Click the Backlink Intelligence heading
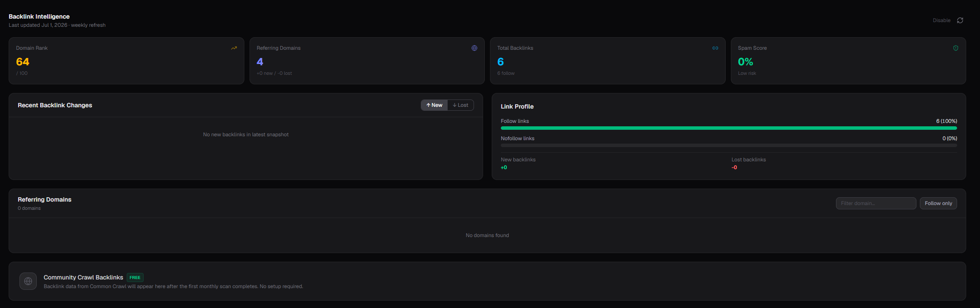Image resolution: width=980 pixels, height=308 pixels. coord(39,16)
